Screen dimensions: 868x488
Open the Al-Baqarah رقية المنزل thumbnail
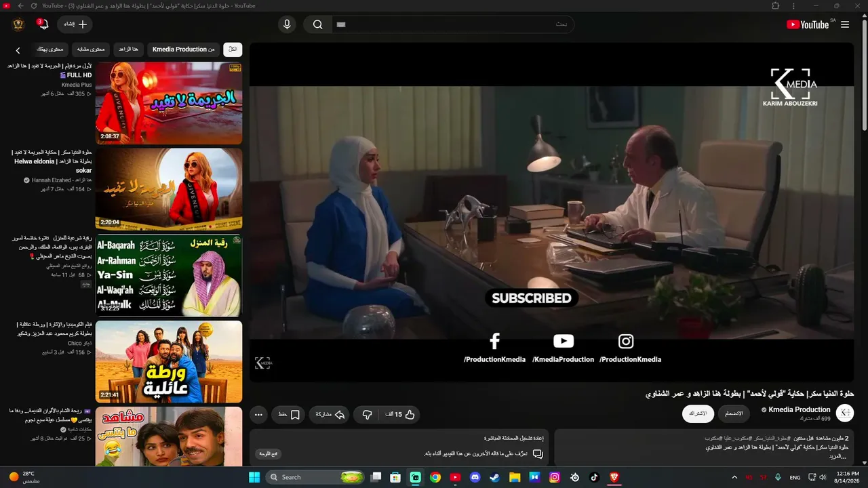[x=169, y=275]
